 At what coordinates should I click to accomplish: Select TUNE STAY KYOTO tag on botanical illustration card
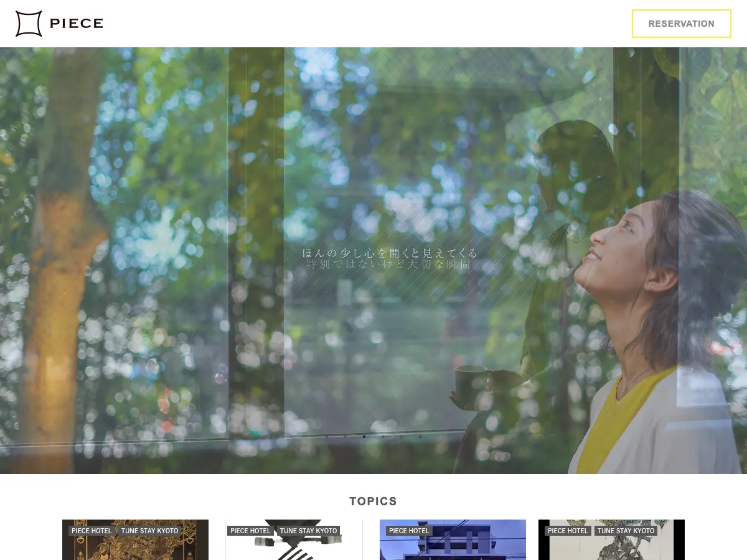coord(626,531)
